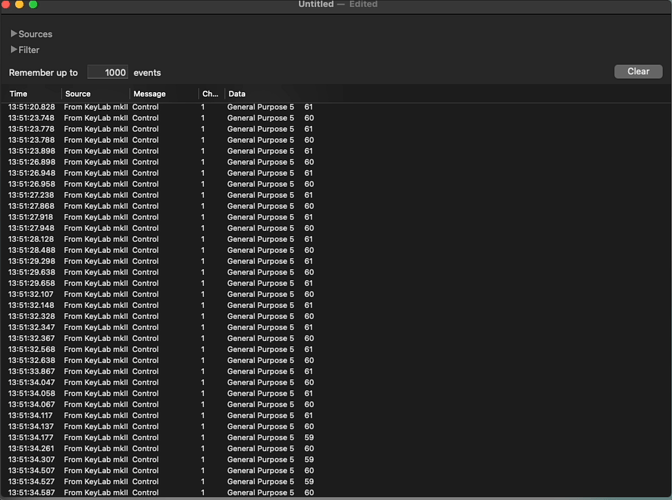Click the Ch... column header
Screen dimensions: 672x500
pyautogui.click(x=210, y=94)
